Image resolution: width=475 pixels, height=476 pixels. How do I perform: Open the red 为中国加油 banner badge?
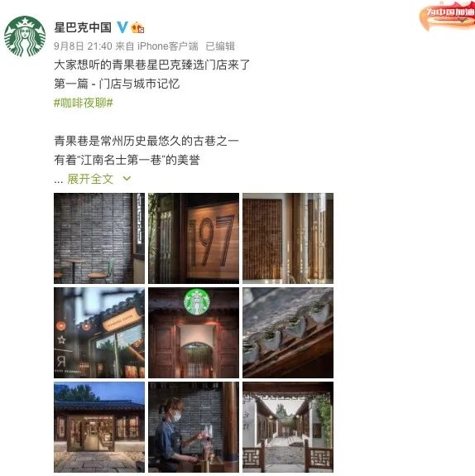pyautogui.click(x=448, y=16)
